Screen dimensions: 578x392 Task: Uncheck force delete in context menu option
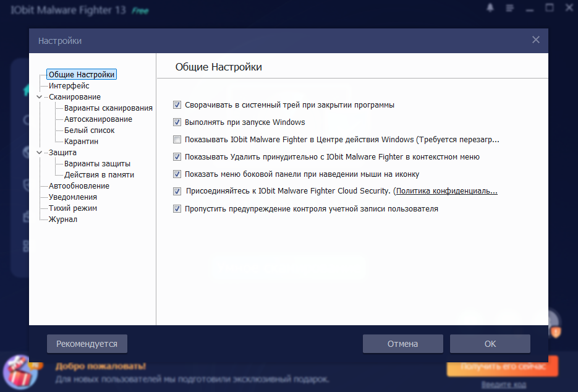coord(177,156)
